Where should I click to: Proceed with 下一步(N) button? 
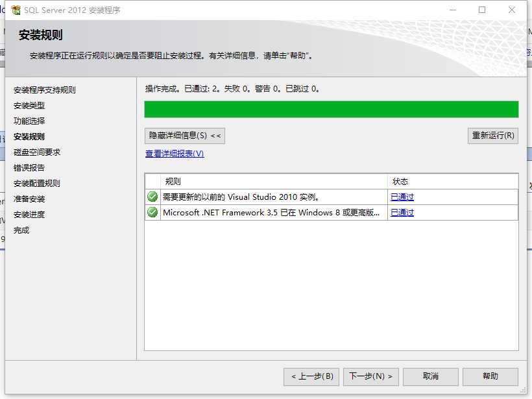coord(371,376)
